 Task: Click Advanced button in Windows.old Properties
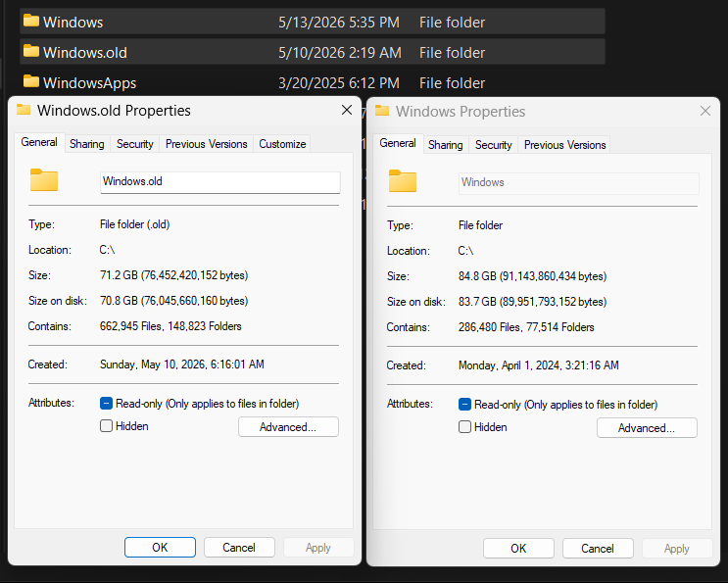tap(288, 426)
